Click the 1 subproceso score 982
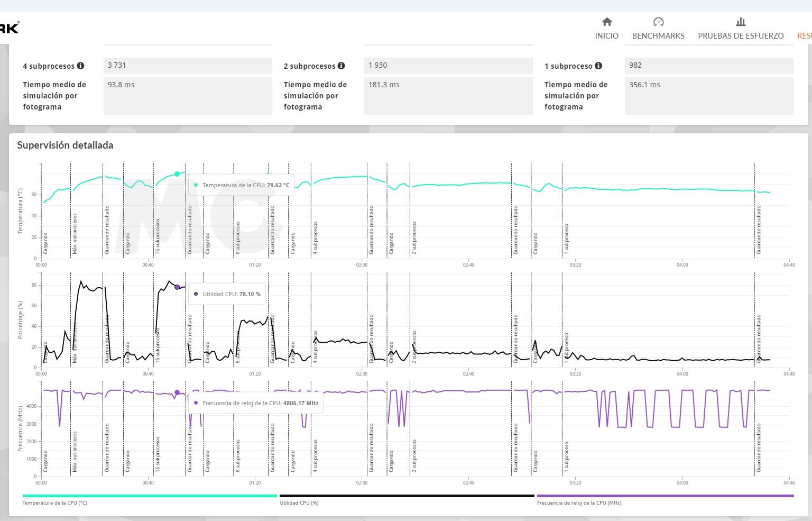 pos(709,66)
